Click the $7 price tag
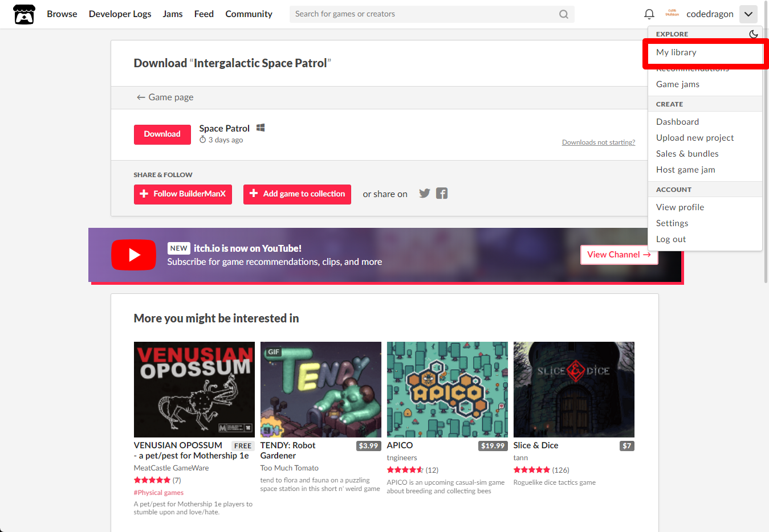The height and width of the screenshot is (532, 769). (627, 446)
